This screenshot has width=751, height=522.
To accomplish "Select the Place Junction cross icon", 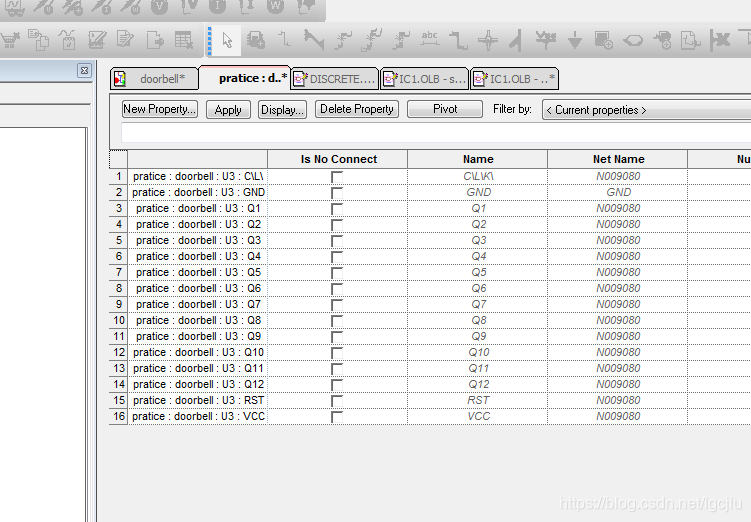I will (488, 40).
